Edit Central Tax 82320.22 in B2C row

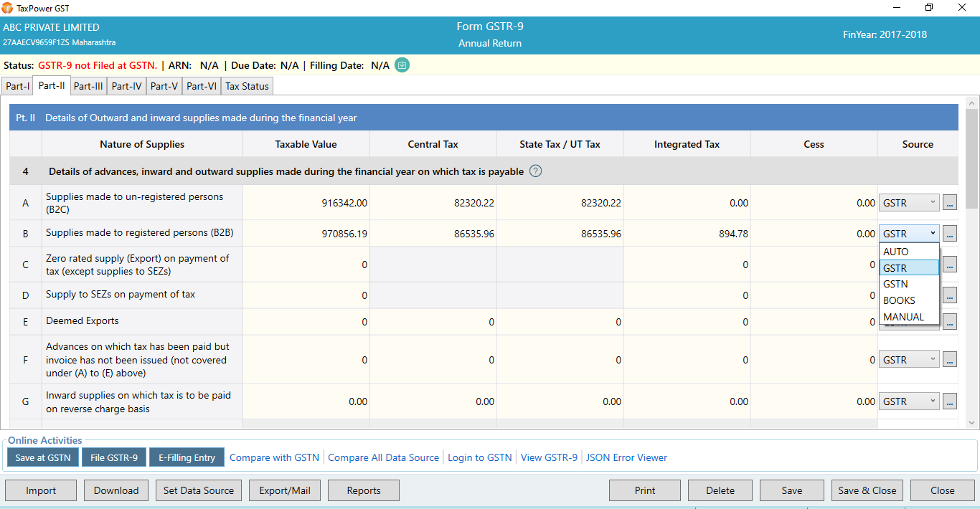433,203
